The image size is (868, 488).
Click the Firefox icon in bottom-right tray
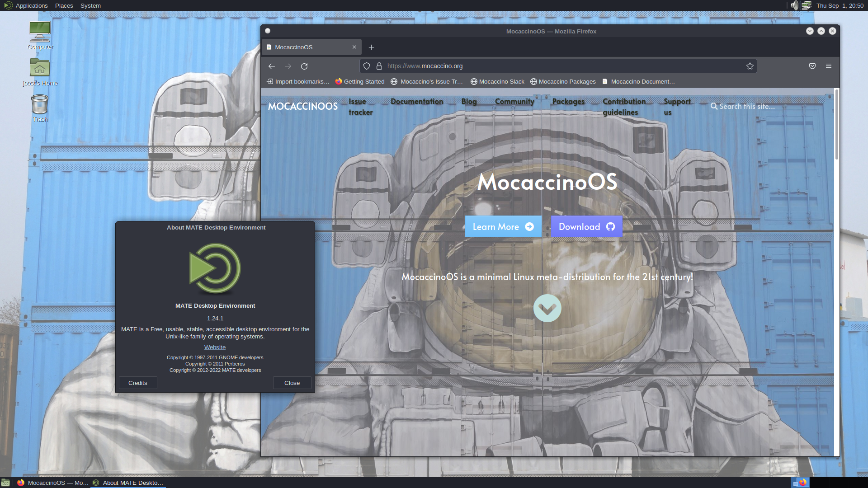[802, 483]
